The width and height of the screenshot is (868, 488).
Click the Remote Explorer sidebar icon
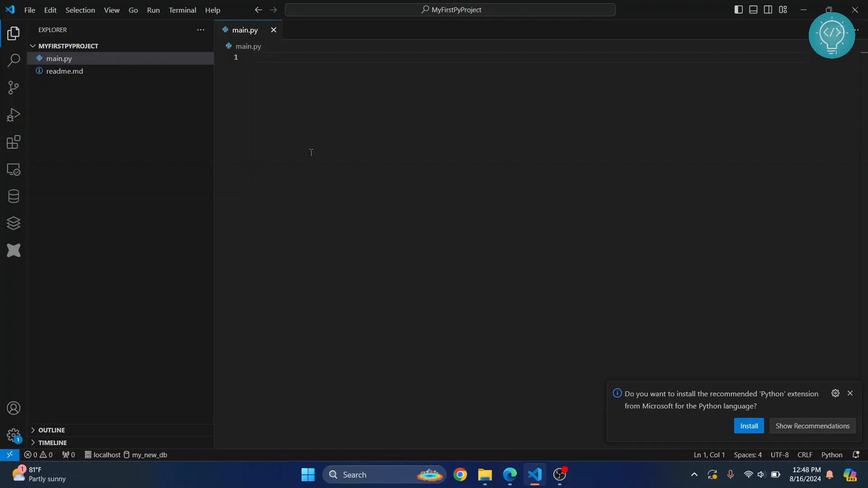[x=13, y=170]
